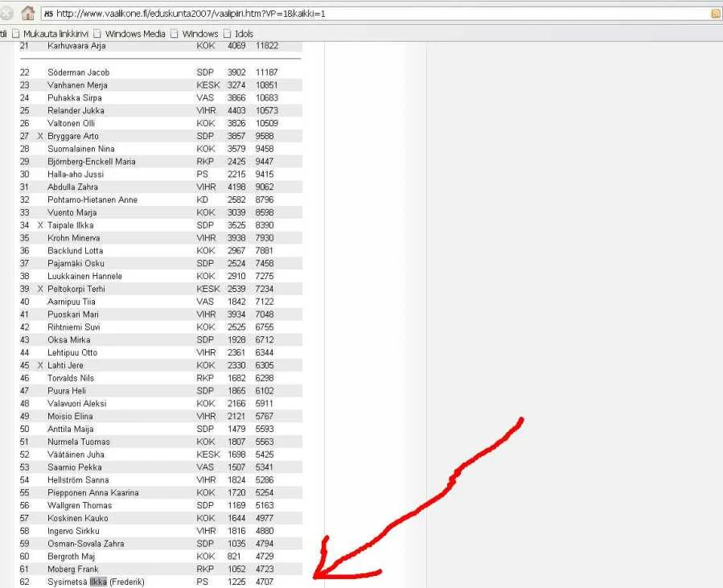Click the X mark beside Peltokorpi Terhi
Viewport: 723px width, 588px height.
[x=40, y=290]
